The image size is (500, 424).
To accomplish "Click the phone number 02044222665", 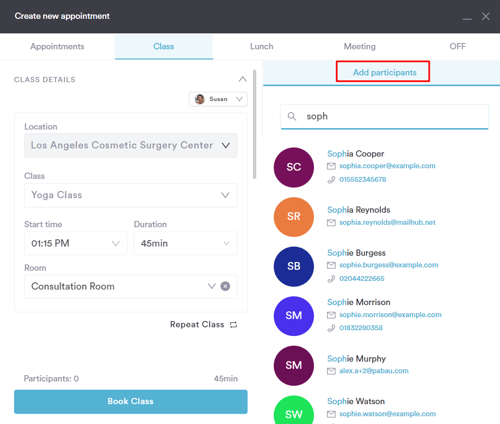I will pos(362,279).
